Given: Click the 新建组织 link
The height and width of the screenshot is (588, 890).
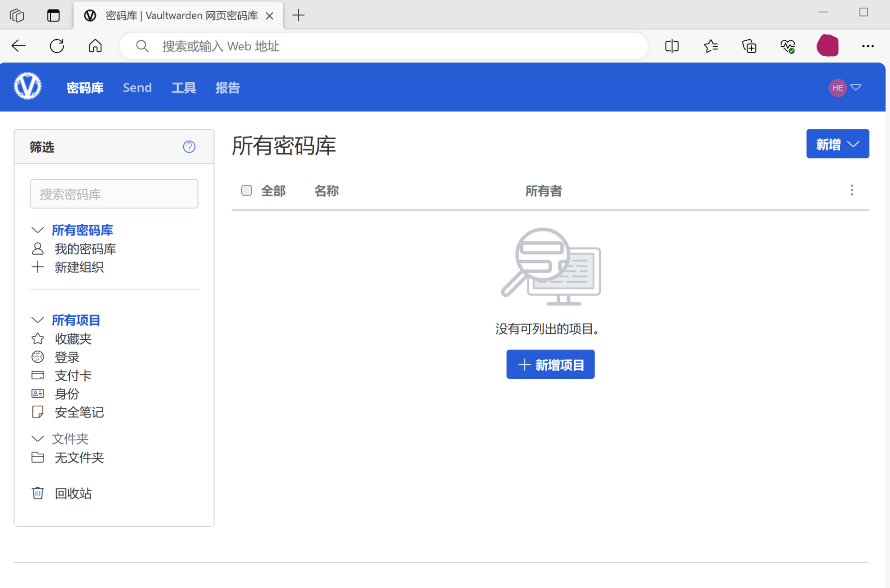Looking at the screenshot, I should pyautogui.click(x=79, y=267).
